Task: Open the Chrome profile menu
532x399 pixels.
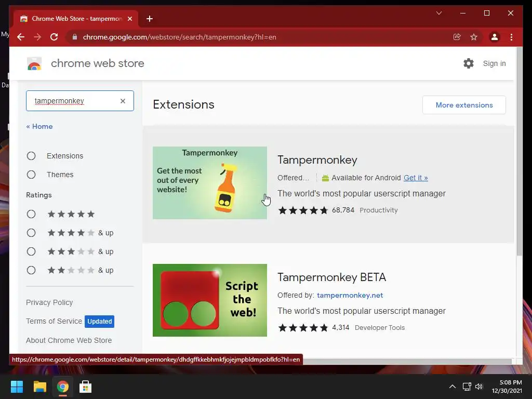Action: [x=495, y=37]
